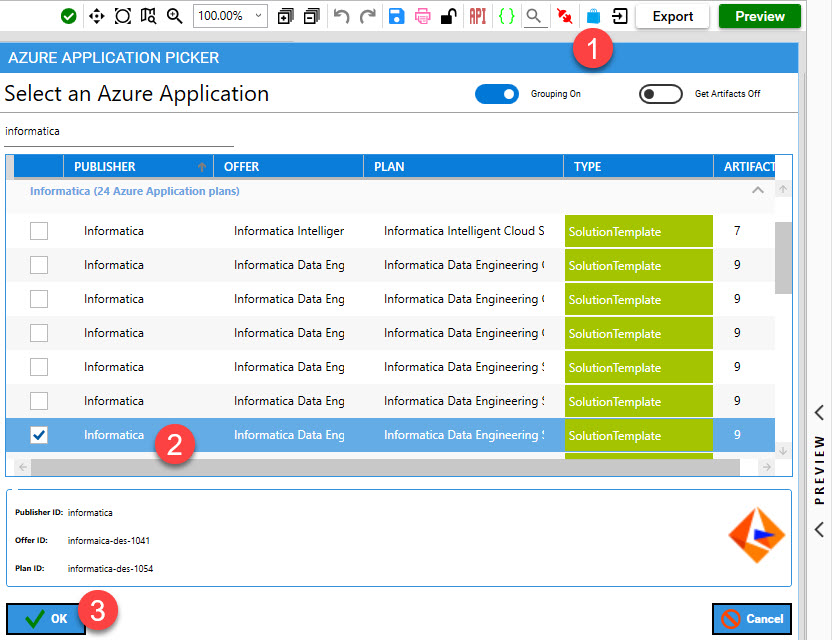Click the red unplugged connector icon
This screenshot has height=640, width=832.
tap(565, 16)
